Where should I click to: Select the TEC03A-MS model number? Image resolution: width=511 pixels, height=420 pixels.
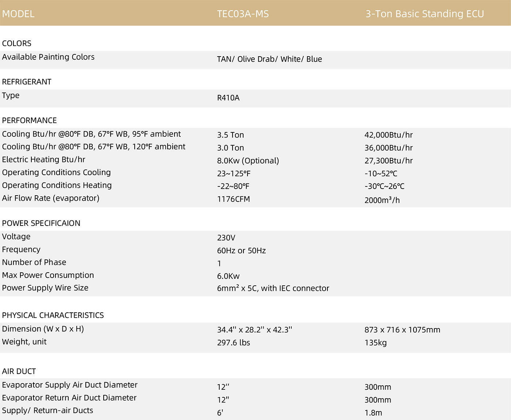tap(243, 14)
